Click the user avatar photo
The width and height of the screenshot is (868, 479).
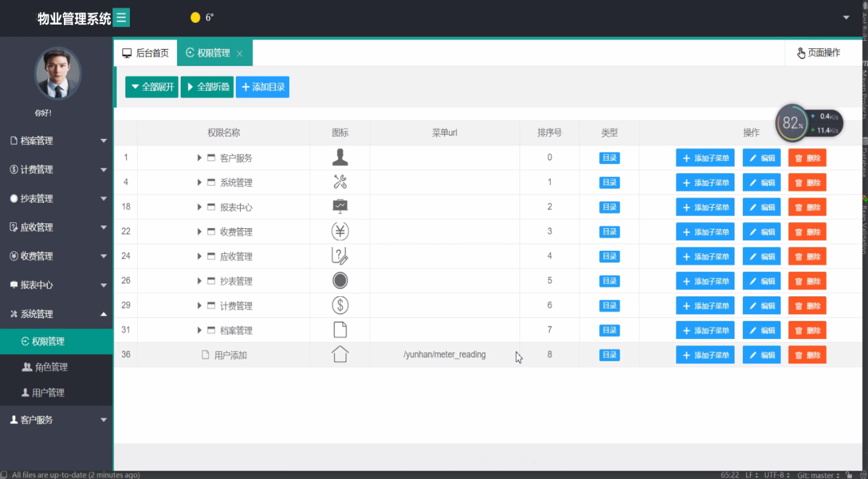point(57,74)
